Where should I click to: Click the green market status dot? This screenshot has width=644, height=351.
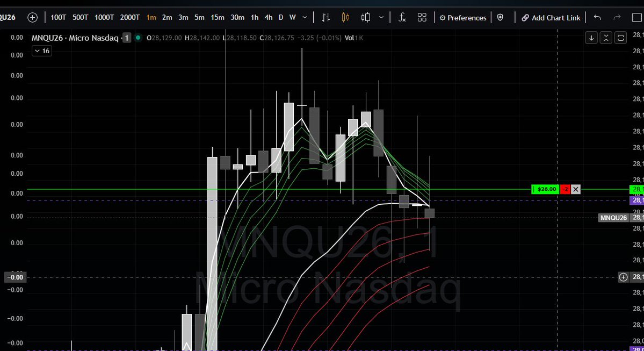[x=138, y=38]
